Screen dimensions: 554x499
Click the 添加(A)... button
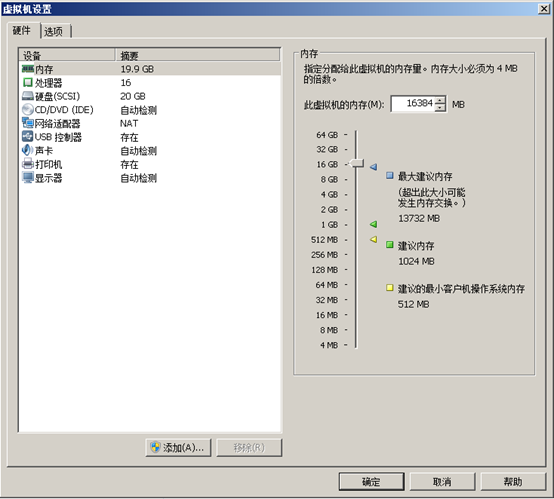[x=178, y=448]
